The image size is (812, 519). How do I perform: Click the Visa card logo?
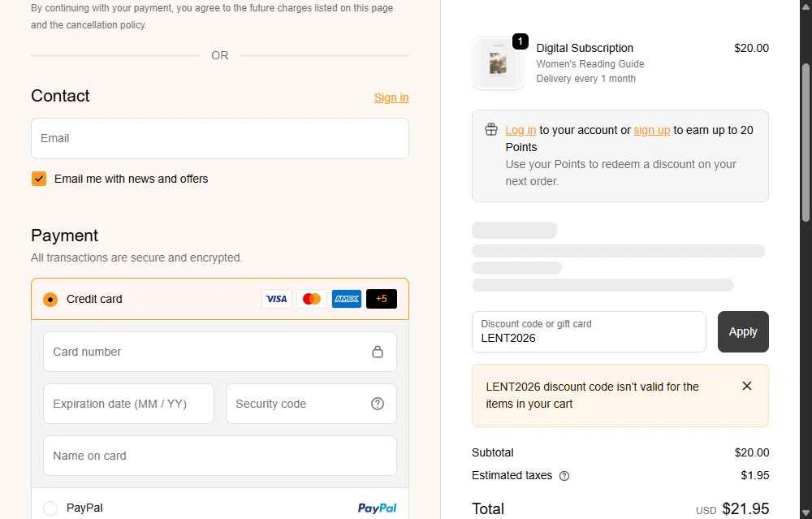click(x=277, y=299)
